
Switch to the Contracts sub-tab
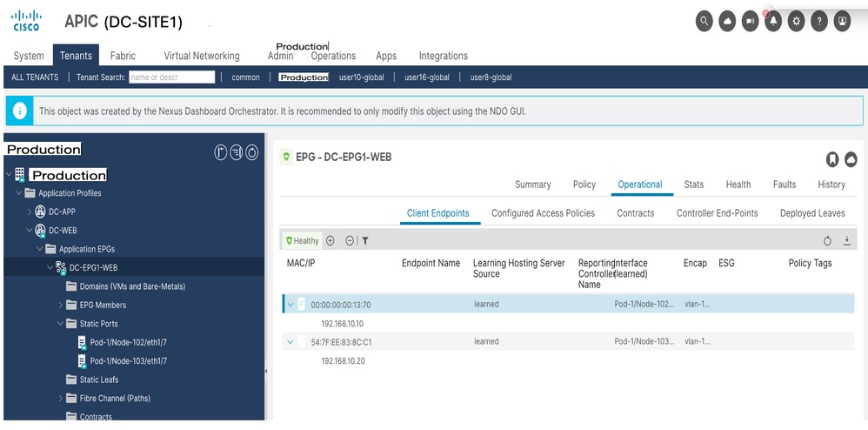(x=636, y=213)
